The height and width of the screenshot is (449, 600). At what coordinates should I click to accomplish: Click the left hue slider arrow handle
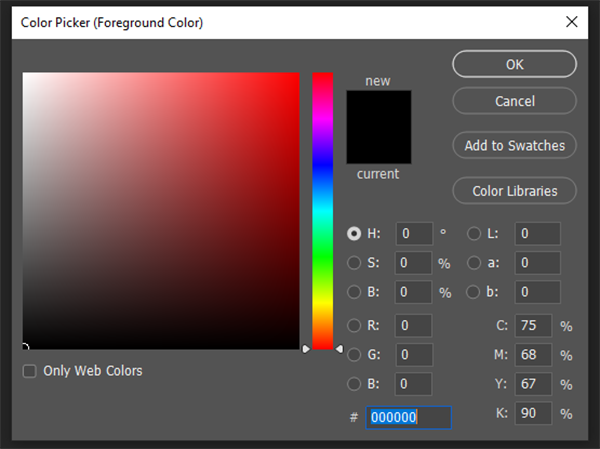coord(306,349)
